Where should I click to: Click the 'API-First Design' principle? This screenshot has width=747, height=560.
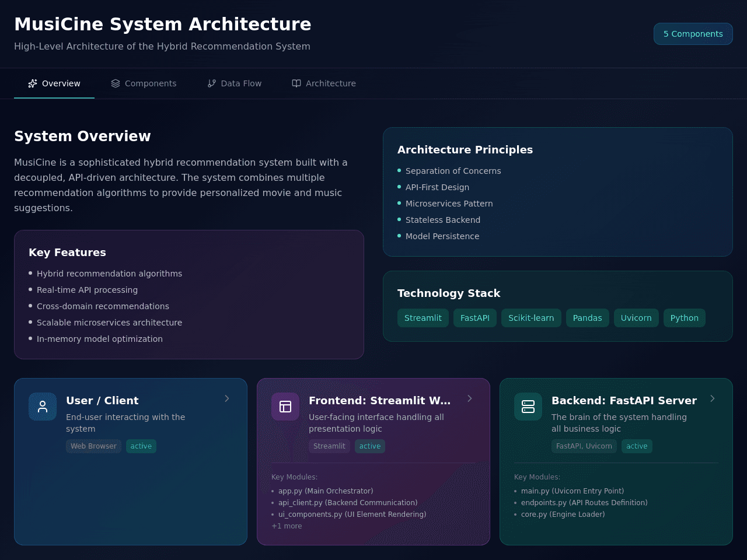pyautogui.click(x=438, y=187)
